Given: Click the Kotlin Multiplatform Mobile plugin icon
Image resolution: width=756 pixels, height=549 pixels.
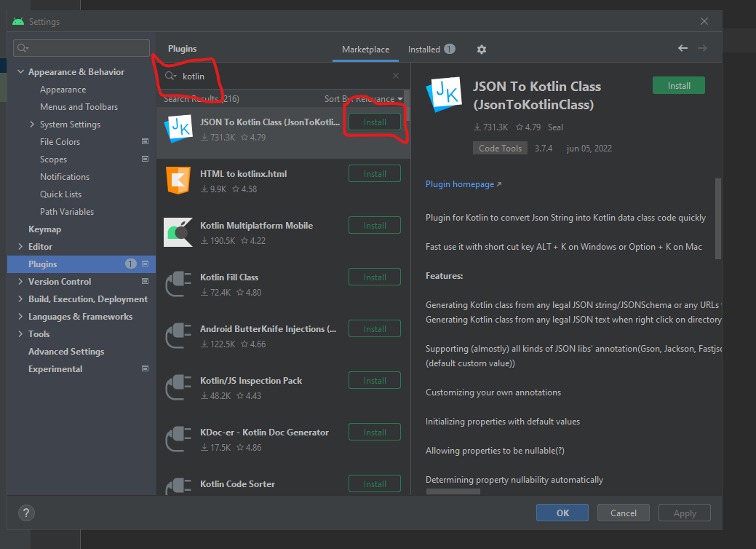Looking at the screenshot, I should coord(178,232).
